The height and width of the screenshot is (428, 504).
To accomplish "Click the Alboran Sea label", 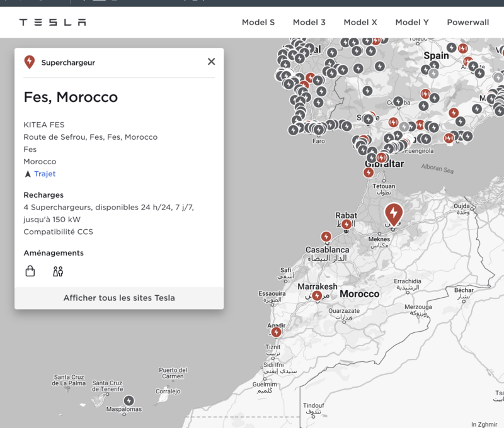I will (437, 169).
